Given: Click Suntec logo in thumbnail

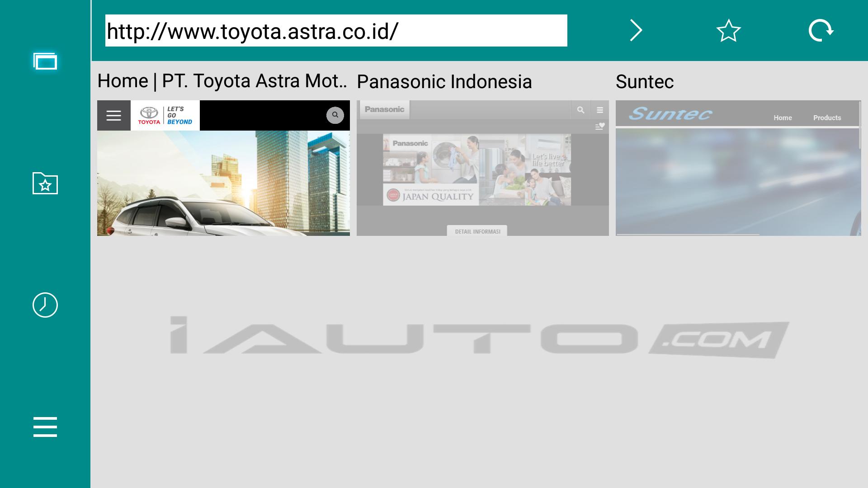Looking at the screenshot, I should [670, 113].
